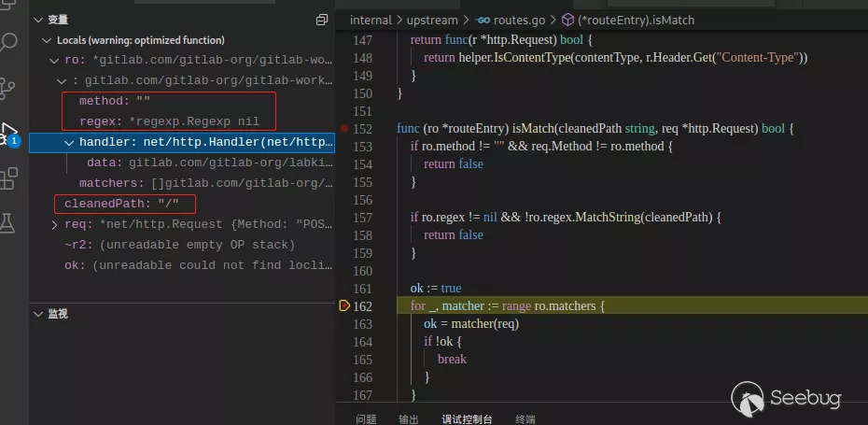Switch to the 调试控制台 panel tab

click(x=467, y=419)
